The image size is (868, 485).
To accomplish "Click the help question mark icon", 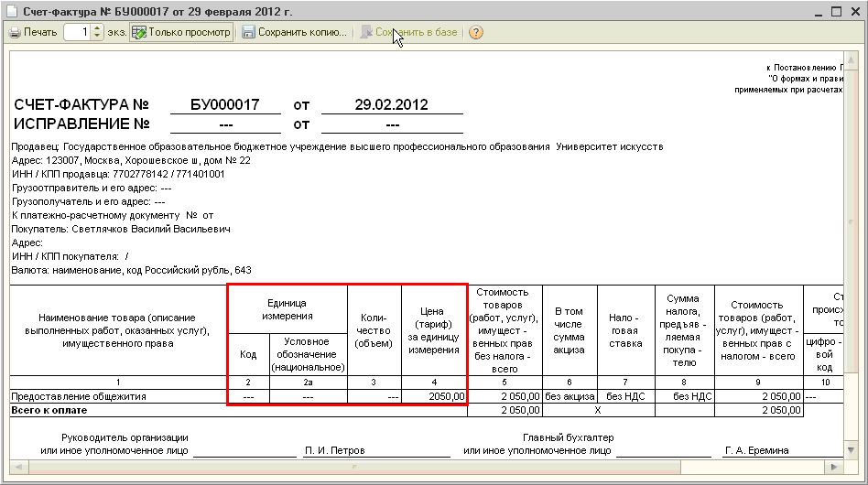I will [x=476, y=32].
